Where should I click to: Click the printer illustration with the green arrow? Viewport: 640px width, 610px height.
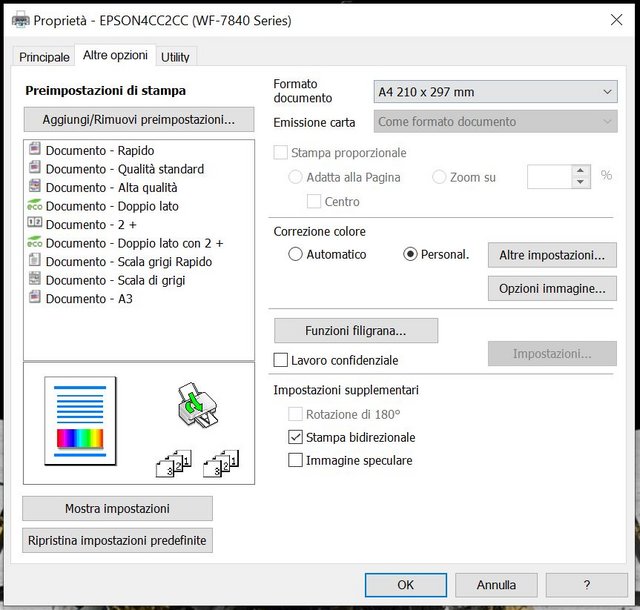coord(198,405)
